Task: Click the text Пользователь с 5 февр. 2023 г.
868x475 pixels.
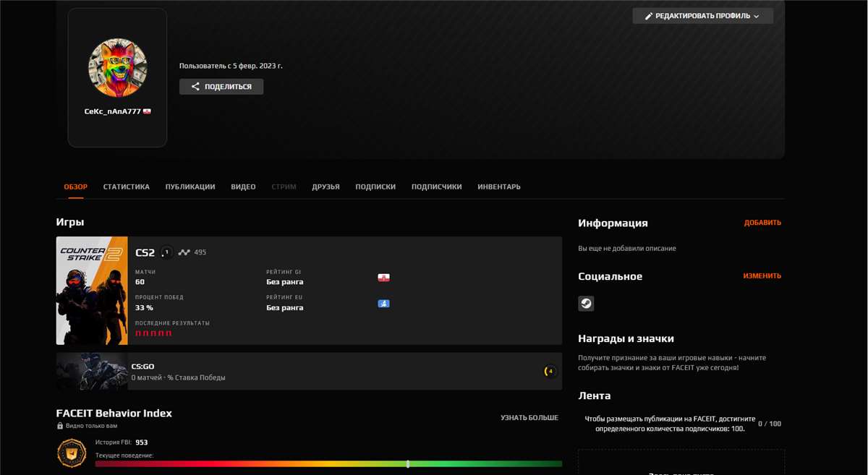Action: tap(231, 66)
